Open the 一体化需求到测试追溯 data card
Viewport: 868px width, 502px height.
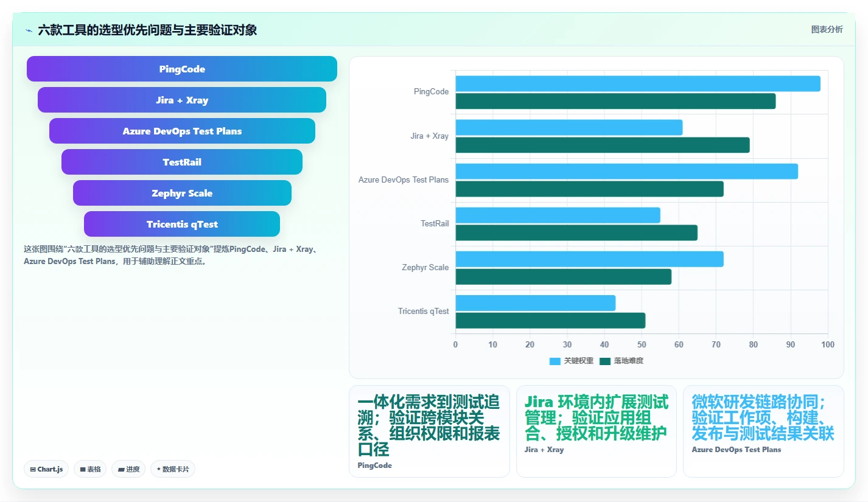click(429, 431)
